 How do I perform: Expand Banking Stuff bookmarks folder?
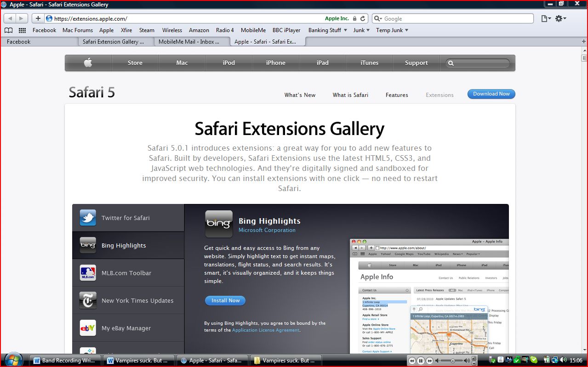(x=328, y=30)
